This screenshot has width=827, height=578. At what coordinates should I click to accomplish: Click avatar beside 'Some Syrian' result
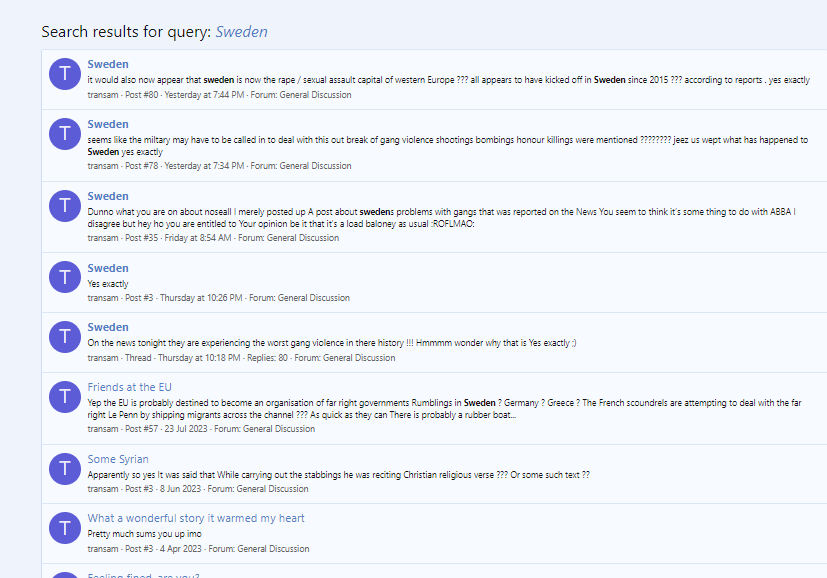(65, 468)
